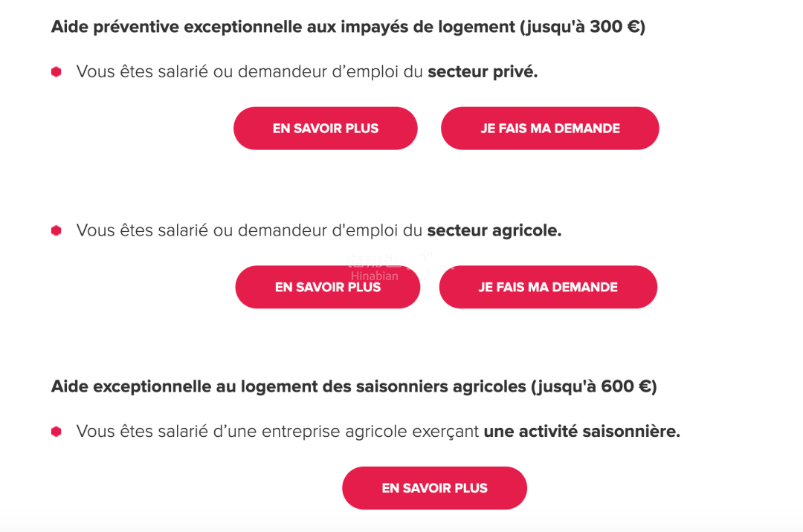The image size is (803, 532).
Task: Click the red bullet beside secteur privé line
Action: point(57,72)
